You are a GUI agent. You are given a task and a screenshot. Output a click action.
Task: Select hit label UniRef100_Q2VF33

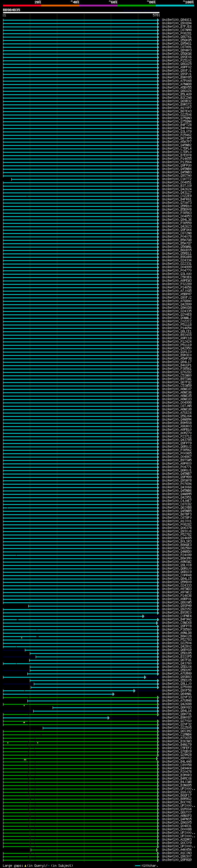point(176,697)
